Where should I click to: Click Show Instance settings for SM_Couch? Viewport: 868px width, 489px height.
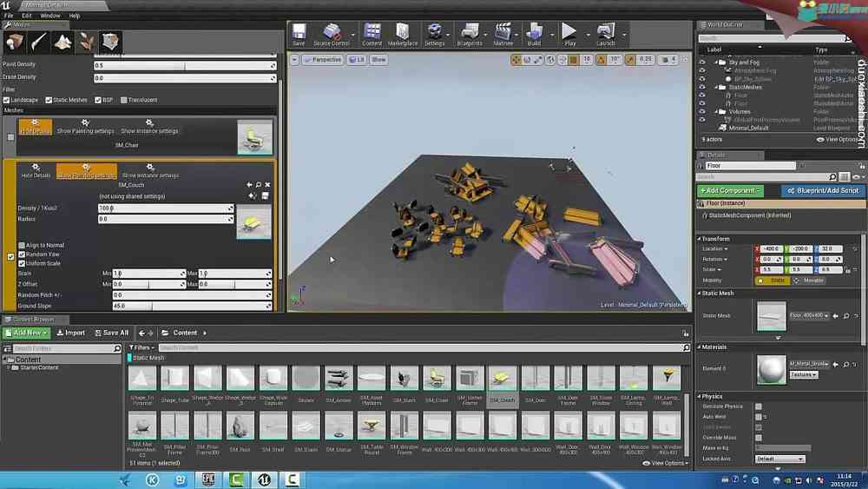pyautogui.click(x=150, y=171)
